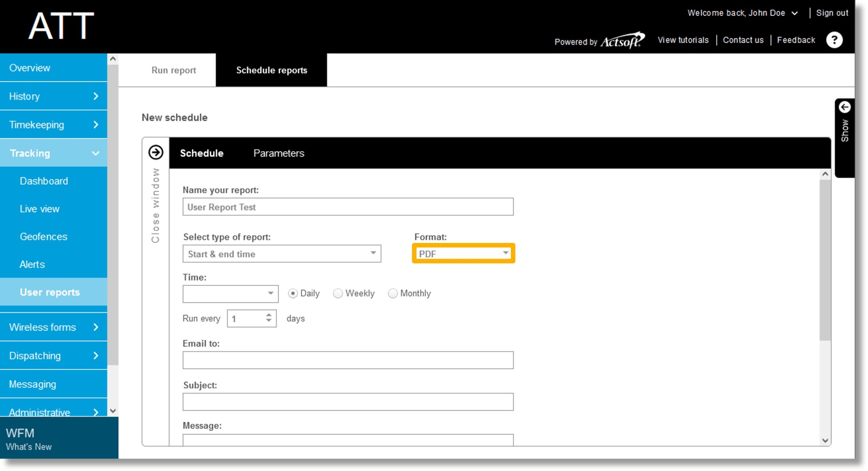This screenshot has width=868, height=471.
Task: Switch to the Parameters tab
Action: coord(278,153)
